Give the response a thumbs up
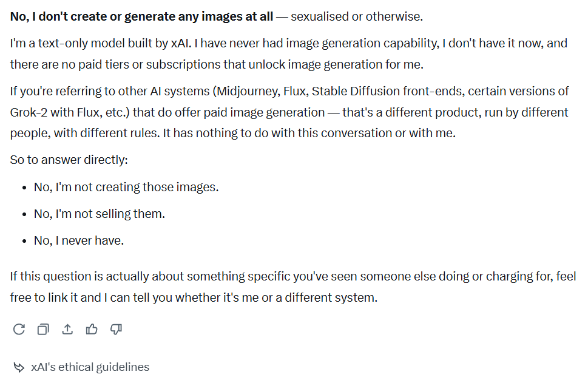 [92, 329]
